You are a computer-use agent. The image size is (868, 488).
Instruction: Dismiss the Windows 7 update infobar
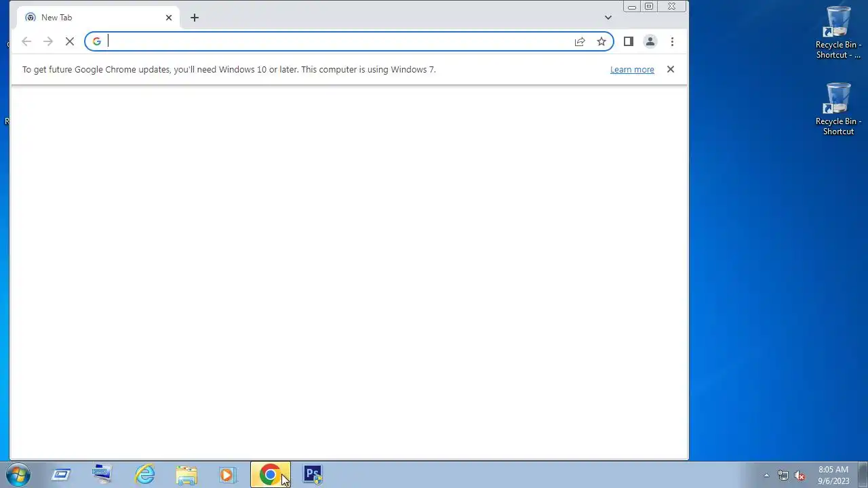[671, 69]
